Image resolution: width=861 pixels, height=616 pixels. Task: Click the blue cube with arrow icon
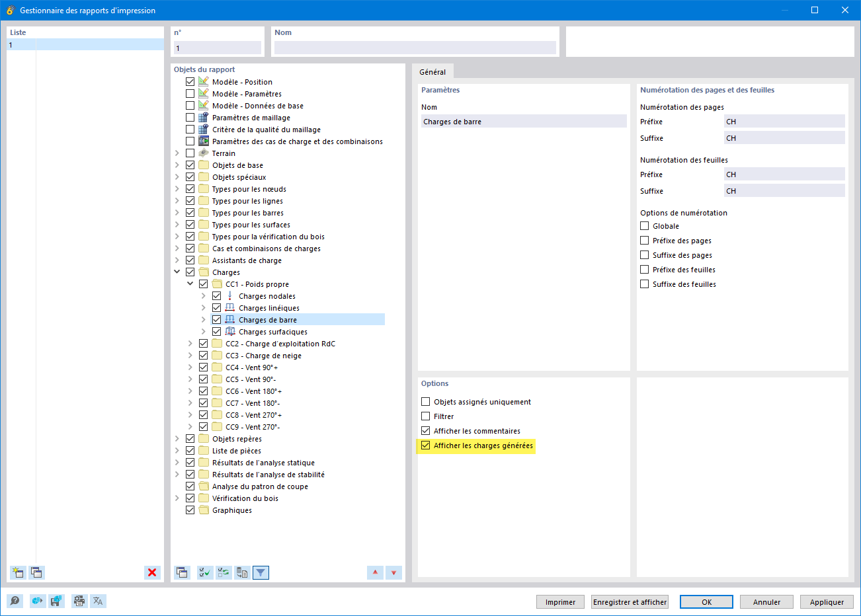click(x=38, y=601)
